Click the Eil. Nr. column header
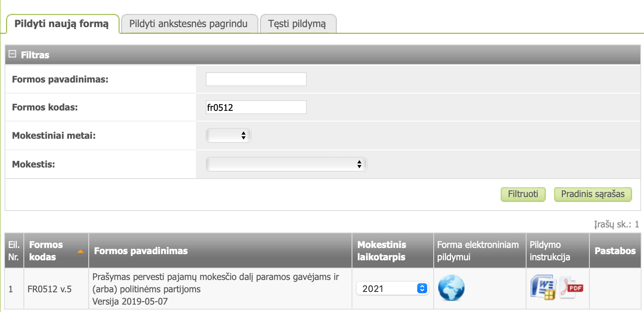Screen dimensions: 644x312 point(14,251)
